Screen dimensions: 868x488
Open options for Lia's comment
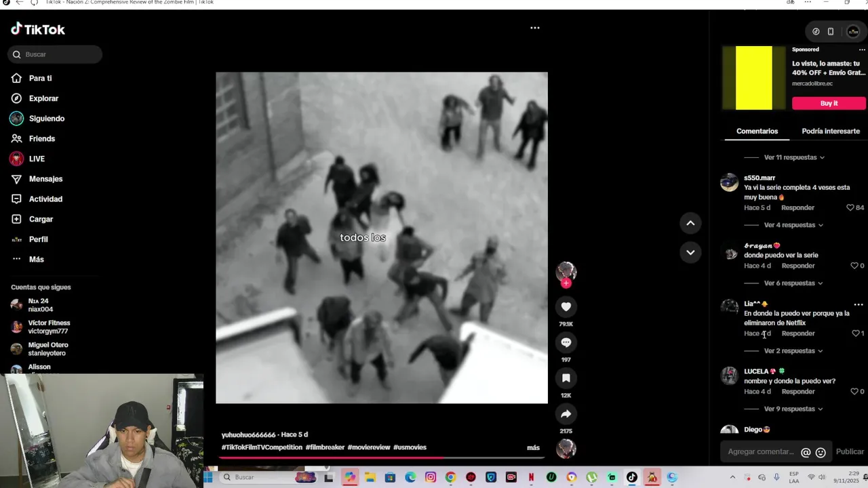[x=859, y=304]
